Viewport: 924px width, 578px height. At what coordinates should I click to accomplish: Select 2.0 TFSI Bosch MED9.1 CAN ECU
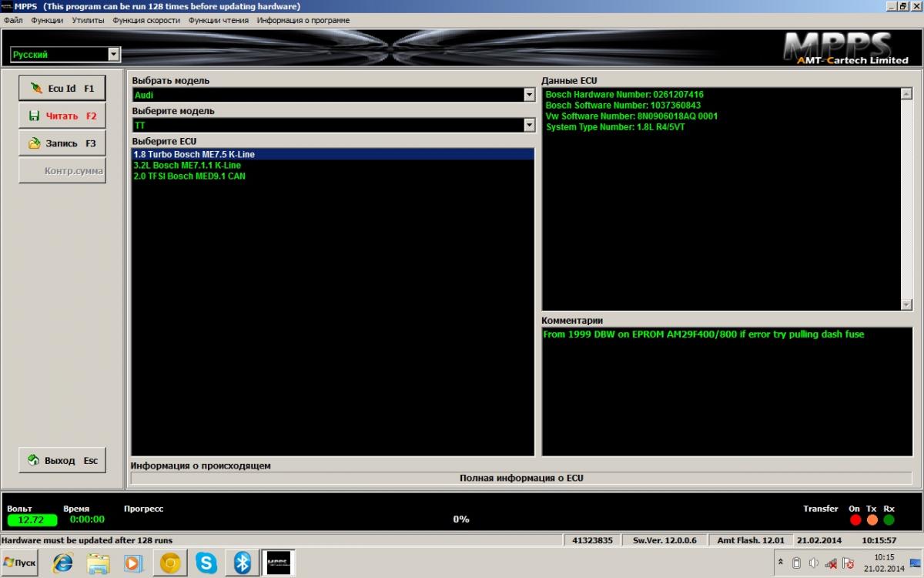pos(333,176)
